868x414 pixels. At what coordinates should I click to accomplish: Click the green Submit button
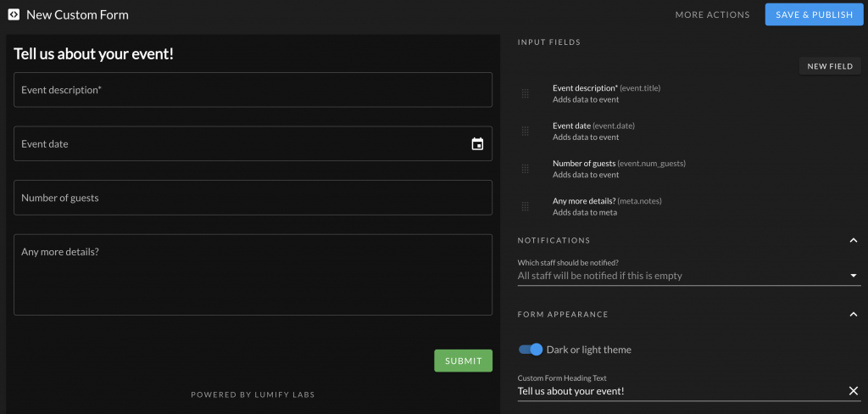click(464, 361)
